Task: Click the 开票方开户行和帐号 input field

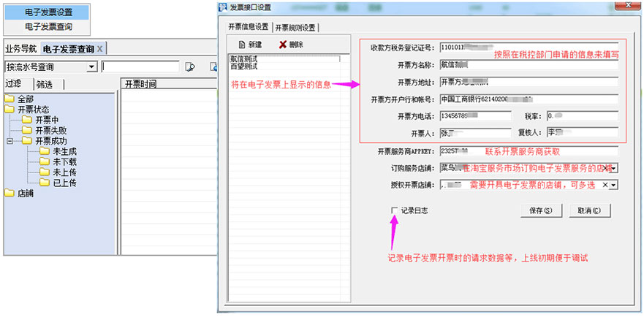Action: 529,99
